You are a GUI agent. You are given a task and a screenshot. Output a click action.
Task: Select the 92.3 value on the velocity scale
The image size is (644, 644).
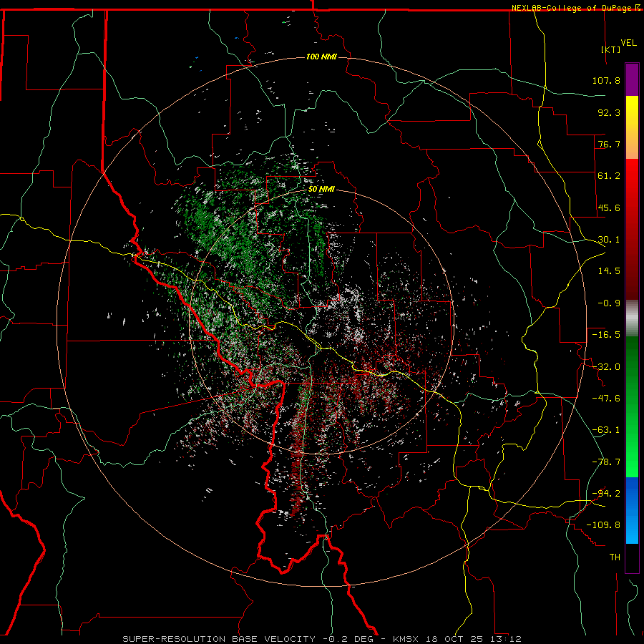(x=609, y=112)
